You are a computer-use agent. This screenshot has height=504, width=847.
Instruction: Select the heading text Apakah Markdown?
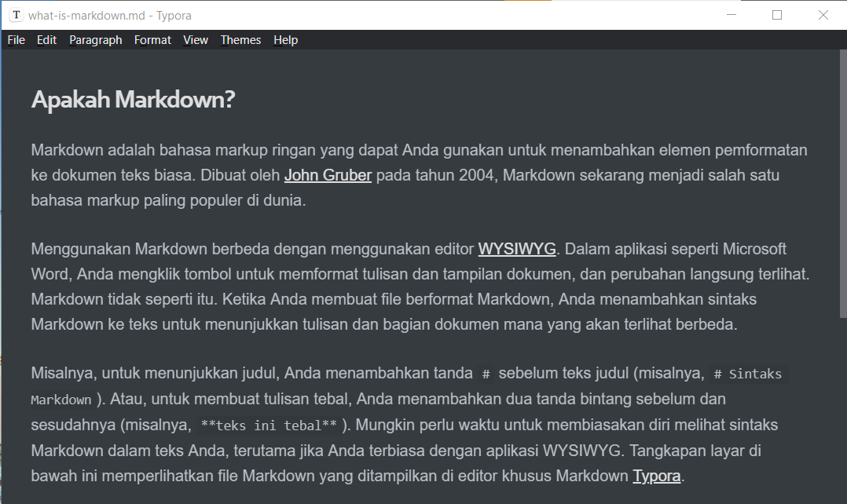(133, 99)
